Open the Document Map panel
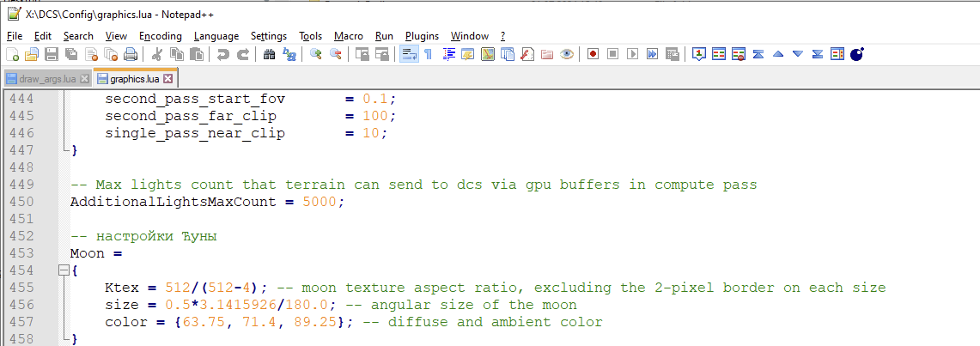This screenshot has width=980, height=346. click(x=488, y=54)
